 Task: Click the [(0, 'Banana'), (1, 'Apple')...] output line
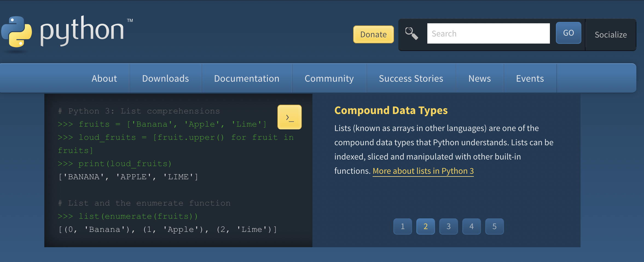point(167,229)
